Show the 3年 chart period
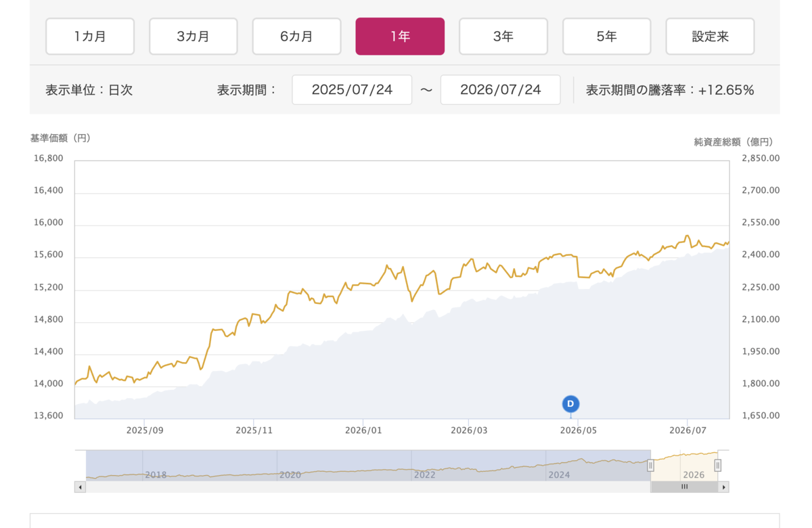 (503, 37)
